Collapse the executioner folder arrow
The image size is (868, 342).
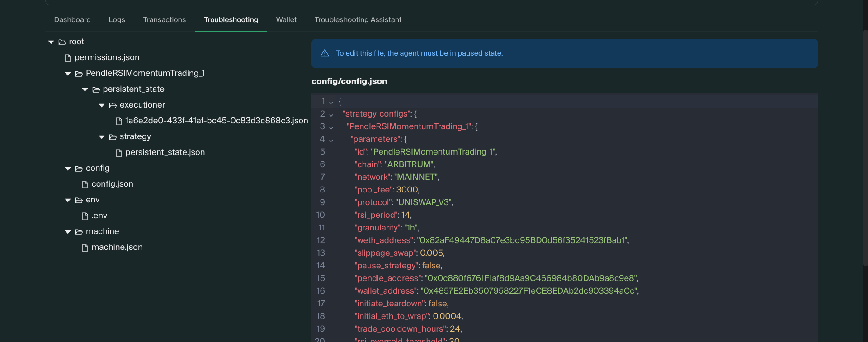pyautogui.click(x=102, y=105)
